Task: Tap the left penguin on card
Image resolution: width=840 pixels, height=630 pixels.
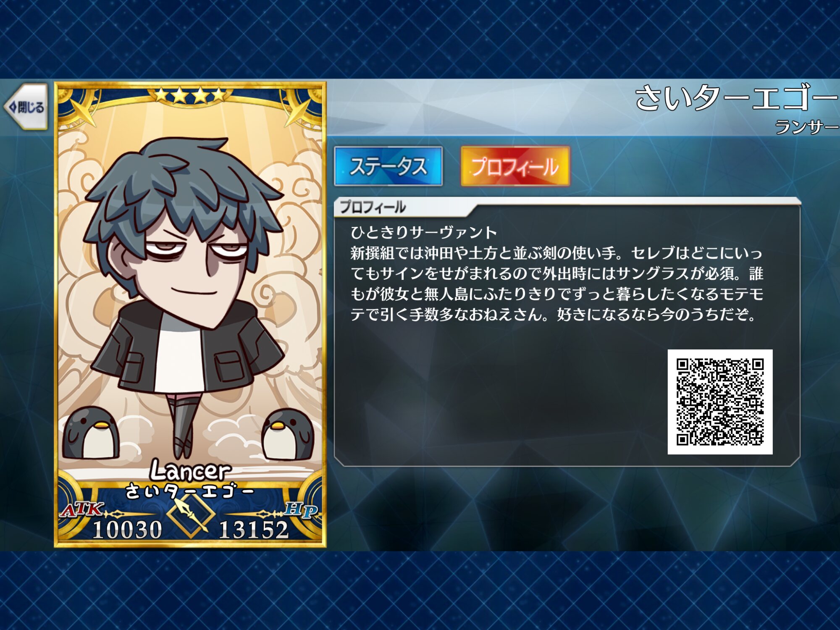Action: pos(91,433)
